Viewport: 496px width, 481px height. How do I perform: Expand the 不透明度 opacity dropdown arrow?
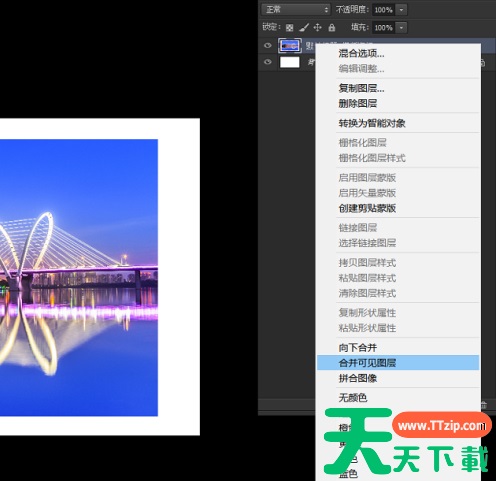[401, 10]
